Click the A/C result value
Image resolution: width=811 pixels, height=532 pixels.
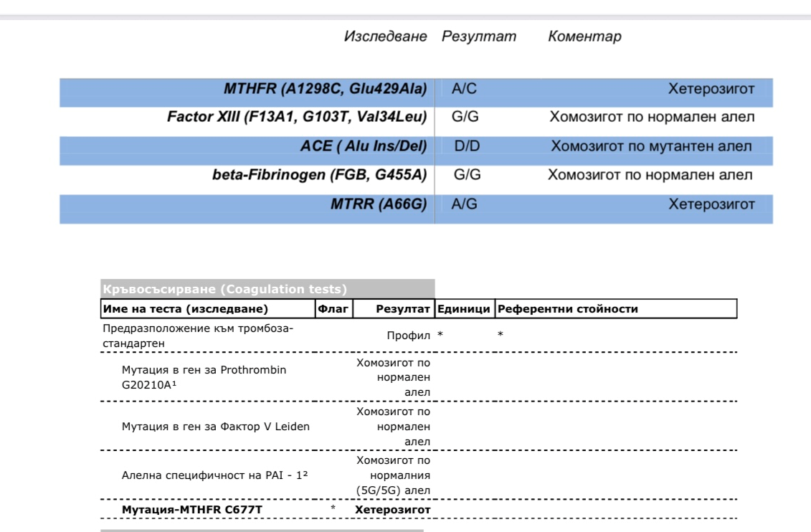coord(464,90)
